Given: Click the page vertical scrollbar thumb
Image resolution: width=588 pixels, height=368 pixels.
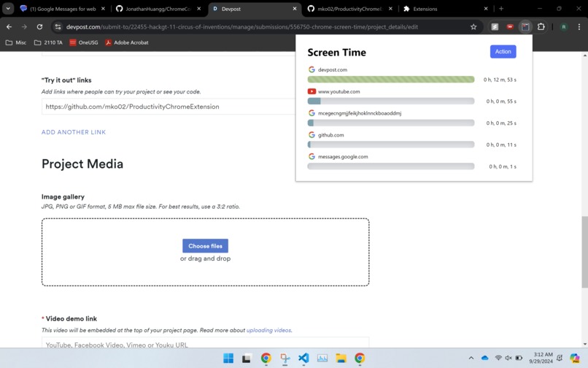Looking at the screenshot, I should 584,252.
